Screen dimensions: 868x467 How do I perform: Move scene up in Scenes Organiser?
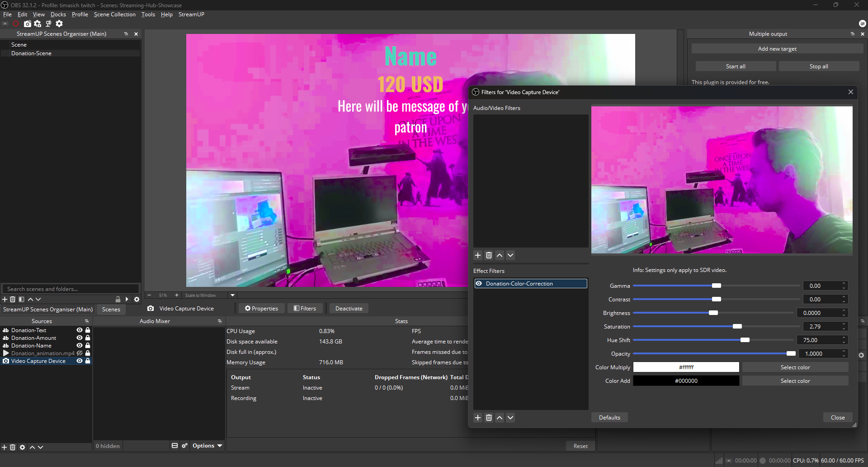[x=30, y=300]
